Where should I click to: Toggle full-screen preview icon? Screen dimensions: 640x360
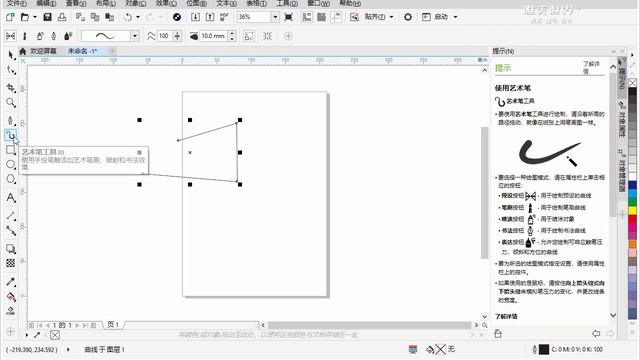[289, 17]
